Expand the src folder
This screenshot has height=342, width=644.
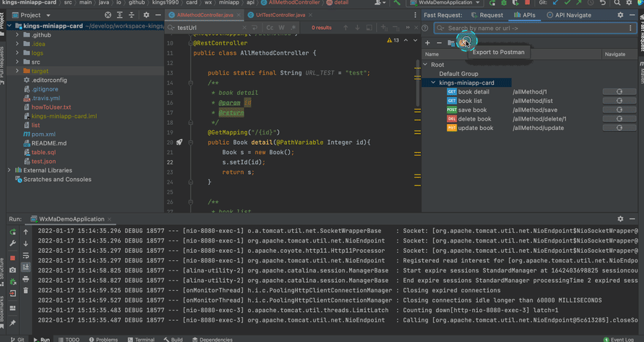point(18,62)
